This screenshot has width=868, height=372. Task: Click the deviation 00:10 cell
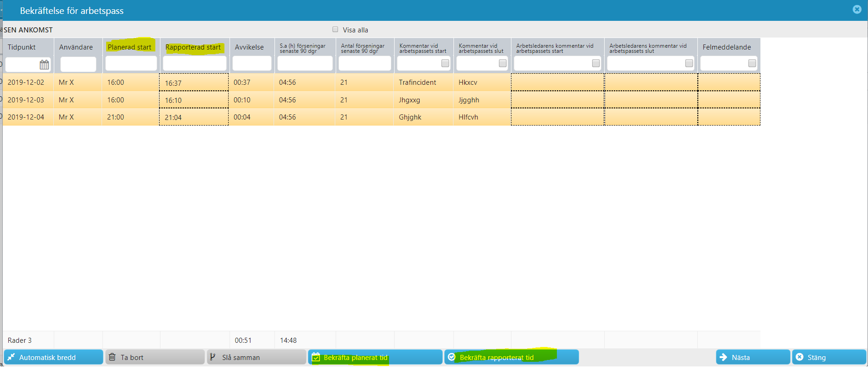coord(252,100)
